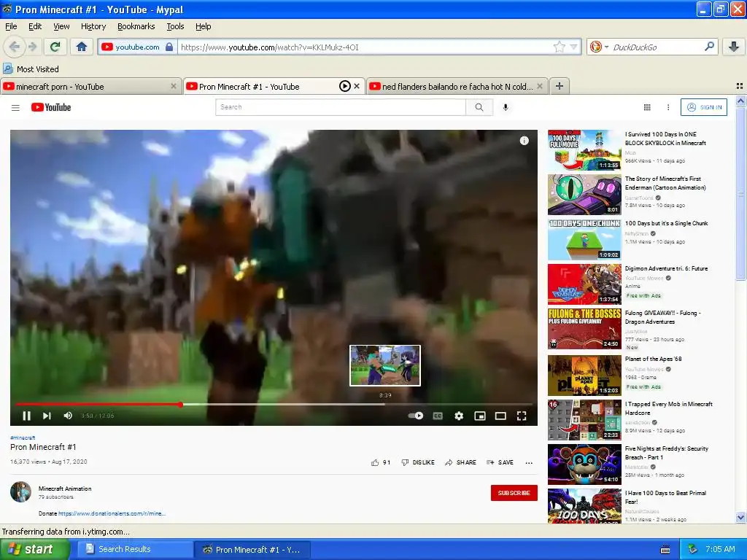747x560 pixels.
Task: Open the Bookmarks menu
Action: pos(136,26)
